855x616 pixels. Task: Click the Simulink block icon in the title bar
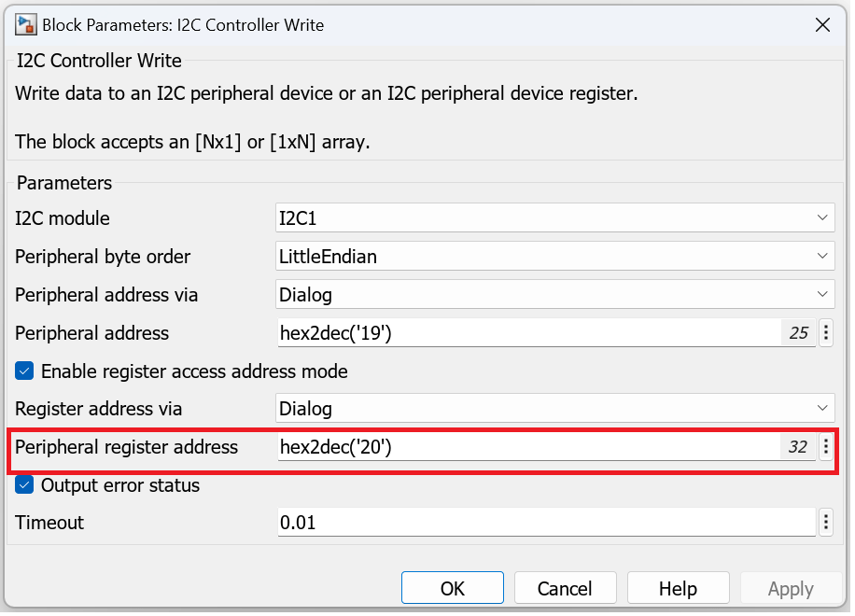coord(24,24)
